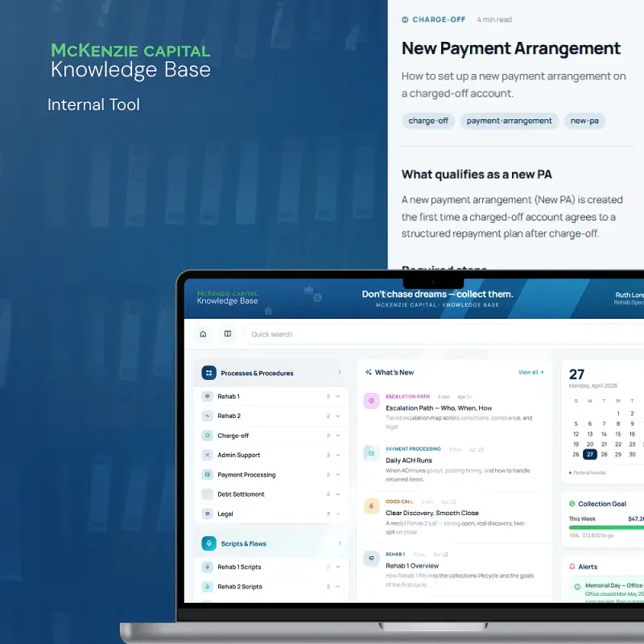This screenshot has height=644, width=644.
Task: Expand the Rehab 2 chevron
Action: point(338,416)
